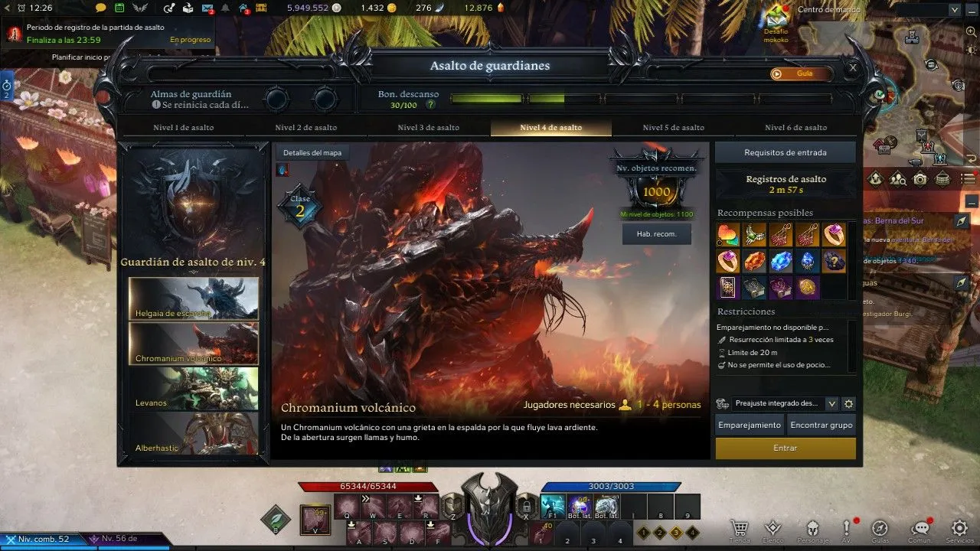The image size is (980, 551).
Task: Click the alarm clock icon beside 12:26
Action: point(21,8)
